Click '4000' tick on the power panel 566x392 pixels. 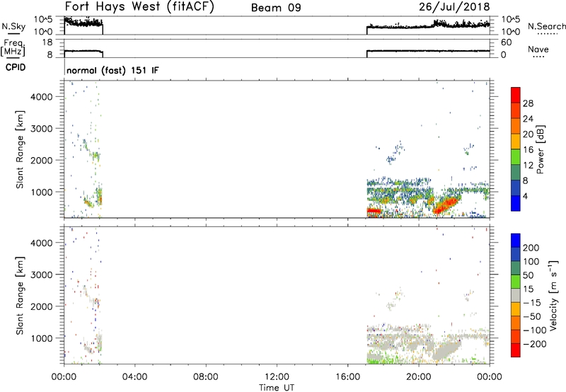point(42,97)
